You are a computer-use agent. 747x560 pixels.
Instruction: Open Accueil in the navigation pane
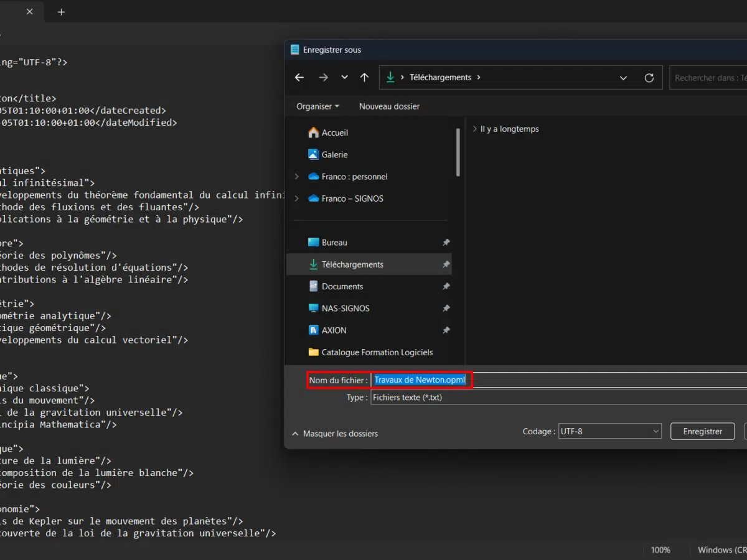334,133
